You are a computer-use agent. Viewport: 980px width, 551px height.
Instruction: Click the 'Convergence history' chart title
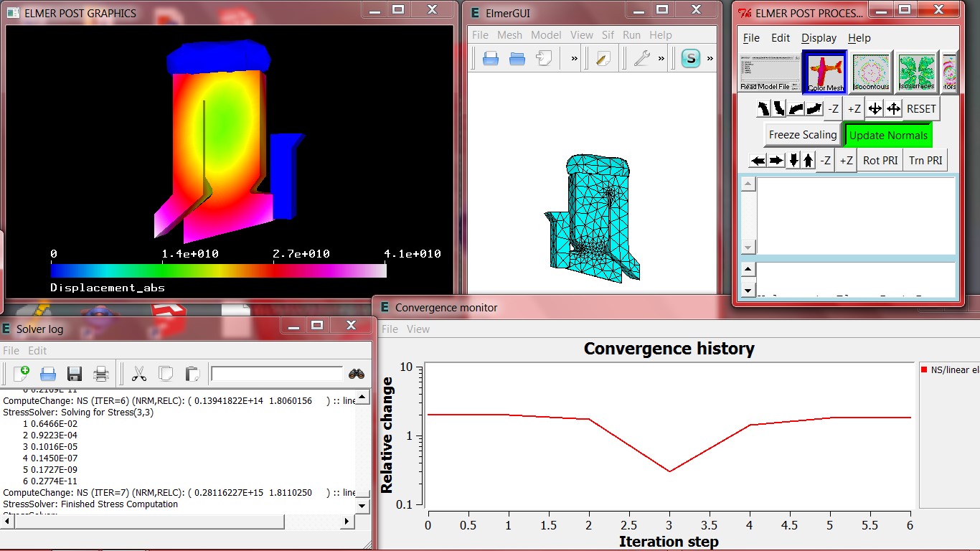(669, 349)
